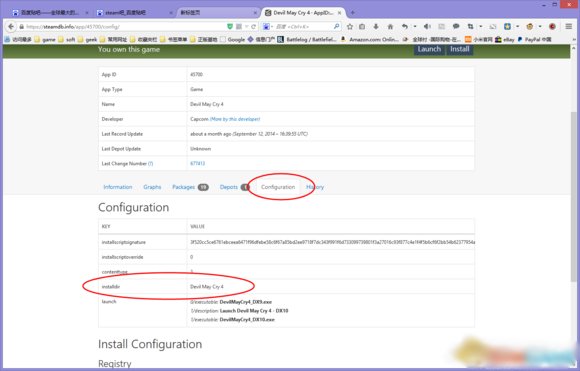Image resolution: width=580 pixels, height=371 pixels.
Task: Reload the page with the refresh icon
Action: click(x=253, y=27)
